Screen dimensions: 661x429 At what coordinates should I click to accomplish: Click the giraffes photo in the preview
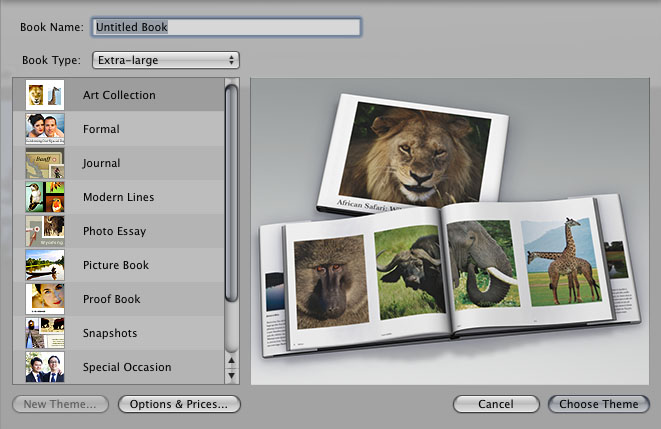562,262
